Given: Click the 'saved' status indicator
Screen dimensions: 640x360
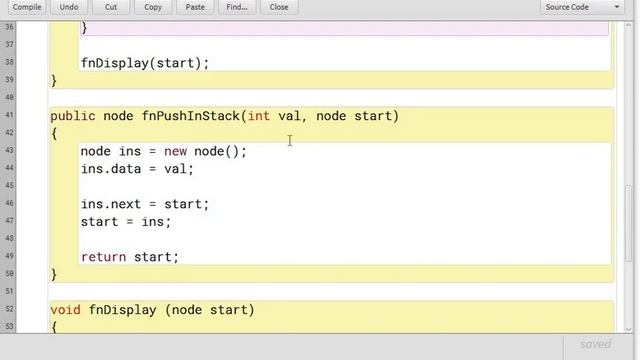Looking at the screenshot, I should (x=596, y=344).
